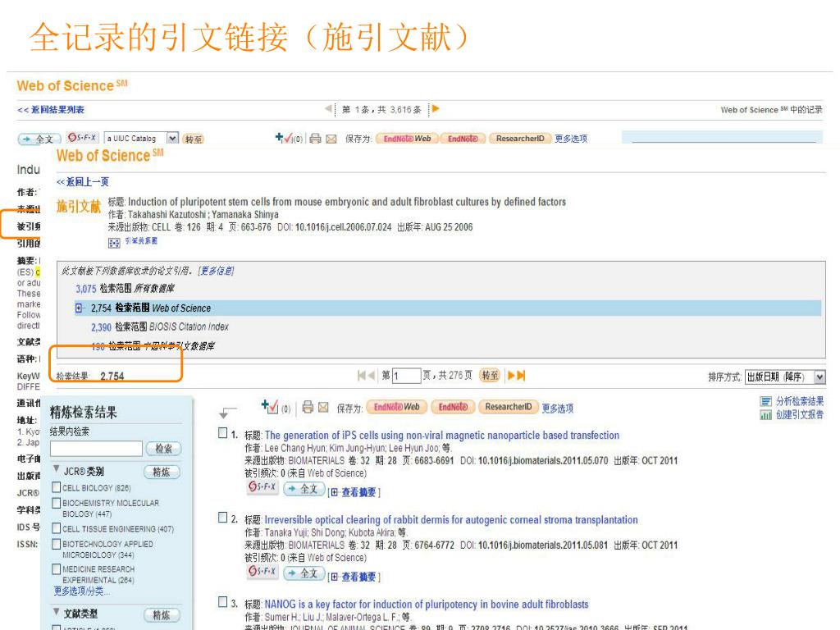Screen dimensions: 840x630
Task: Save to EndNote in the top toolbar
Action: coord(463,138)
